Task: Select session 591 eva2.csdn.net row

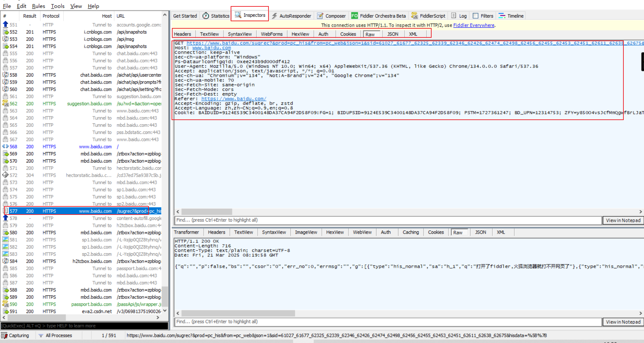Action: tap(82, 311)
